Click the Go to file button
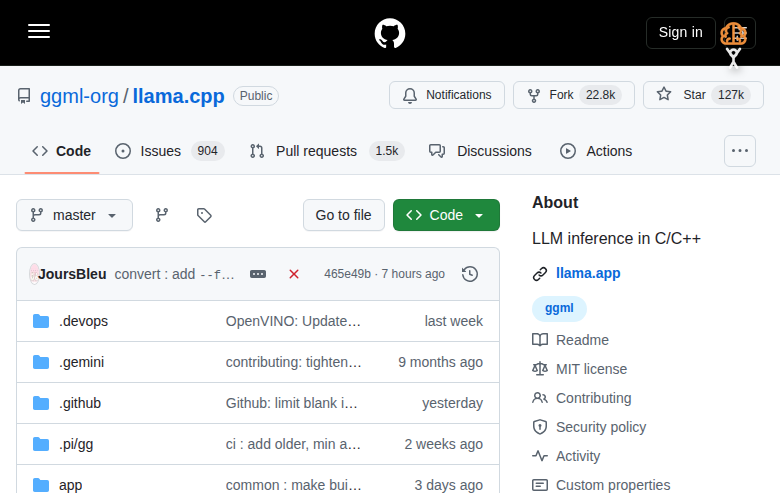Image resolution: width=780 pixels, height=493 pixels. pyautogui.click(x=344, y=215)
